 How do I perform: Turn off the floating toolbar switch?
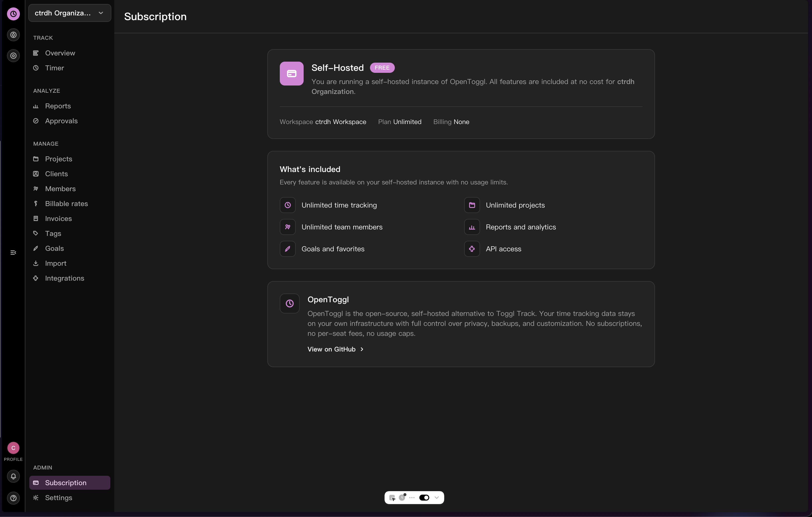coord(424,497)
